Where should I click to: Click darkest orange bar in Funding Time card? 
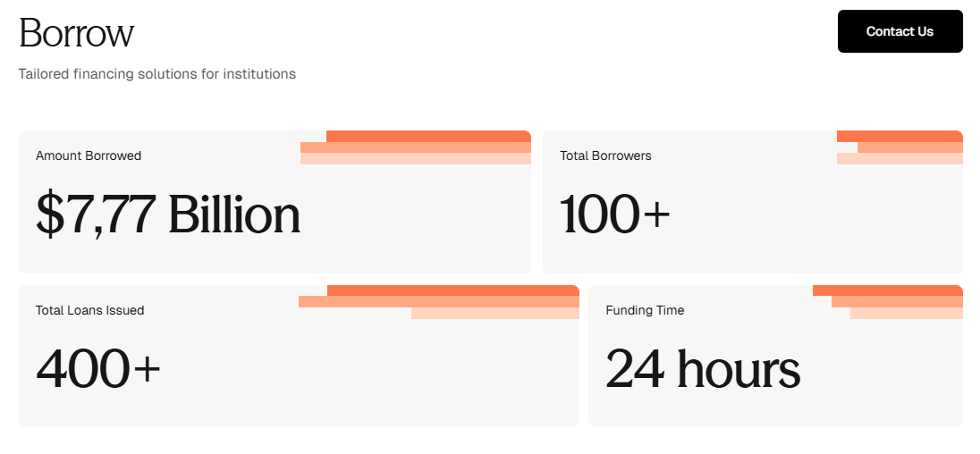coord(887,290)
